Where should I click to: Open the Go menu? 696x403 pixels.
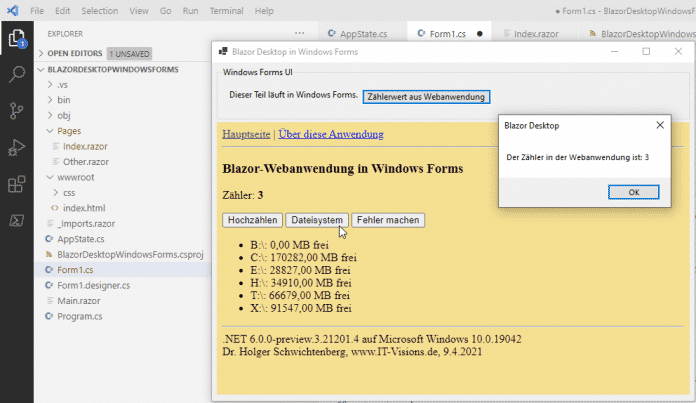click(166, 11)
